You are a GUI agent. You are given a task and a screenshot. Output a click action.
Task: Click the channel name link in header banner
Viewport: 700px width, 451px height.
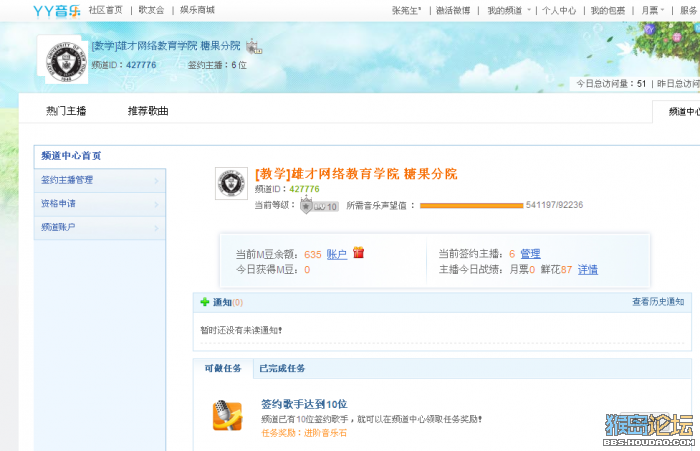166,46
